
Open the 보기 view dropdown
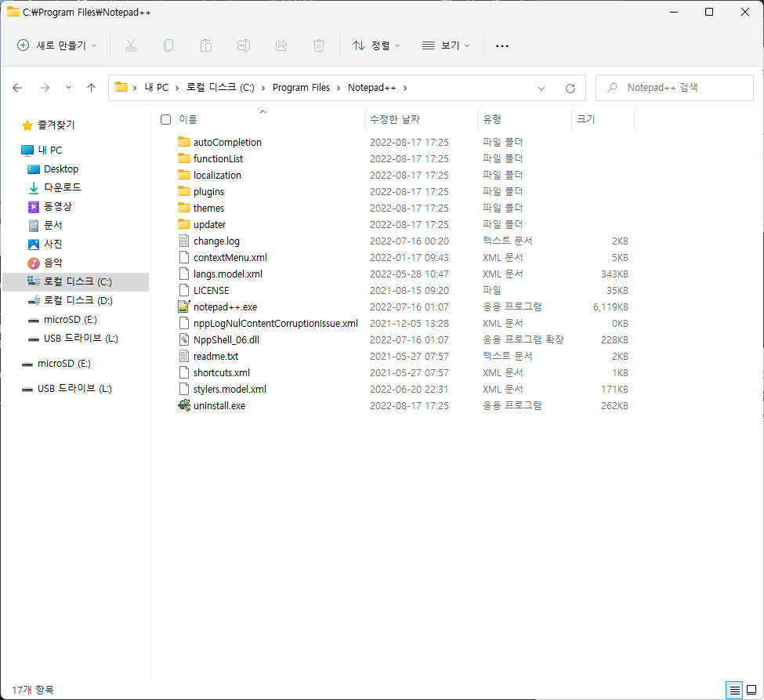coord(446,45)
